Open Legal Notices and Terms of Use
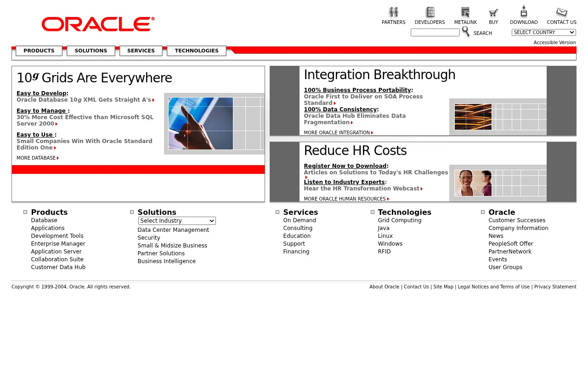 coord(493,287)
